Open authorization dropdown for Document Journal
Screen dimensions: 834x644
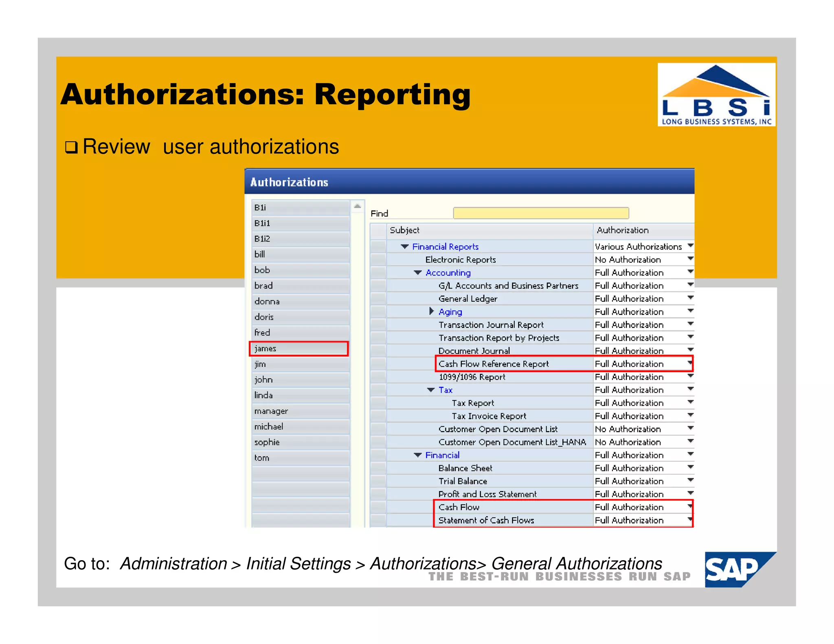(690, 350)
